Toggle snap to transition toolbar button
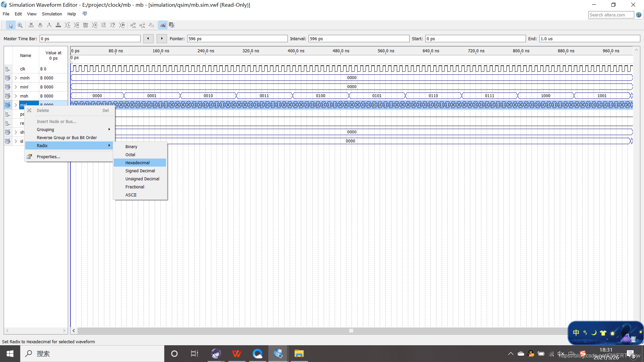This screenshot has height=362, width=644. point(163,25)
